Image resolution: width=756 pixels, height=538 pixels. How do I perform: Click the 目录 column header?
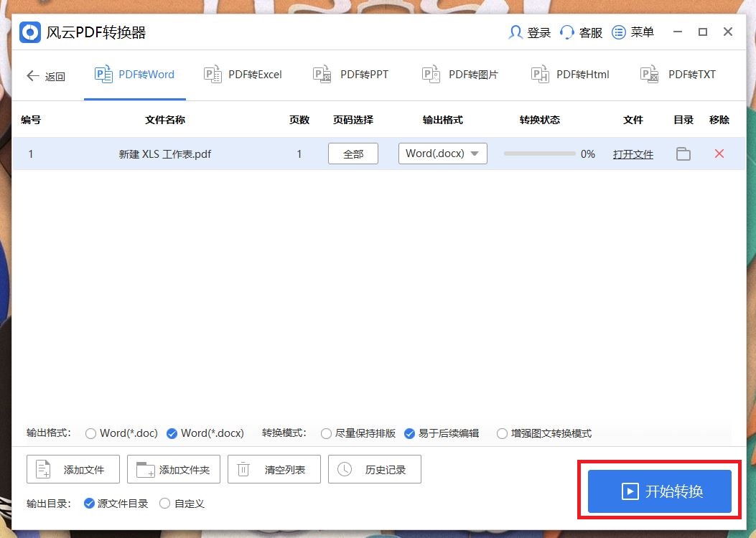[x=683, y=120]
